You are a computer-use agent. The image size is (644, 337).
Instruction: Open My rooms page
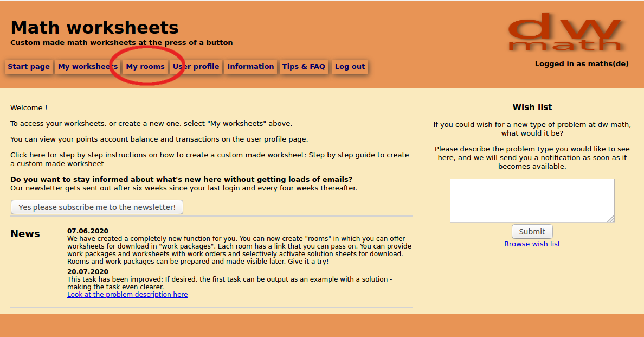pos(145,67)
